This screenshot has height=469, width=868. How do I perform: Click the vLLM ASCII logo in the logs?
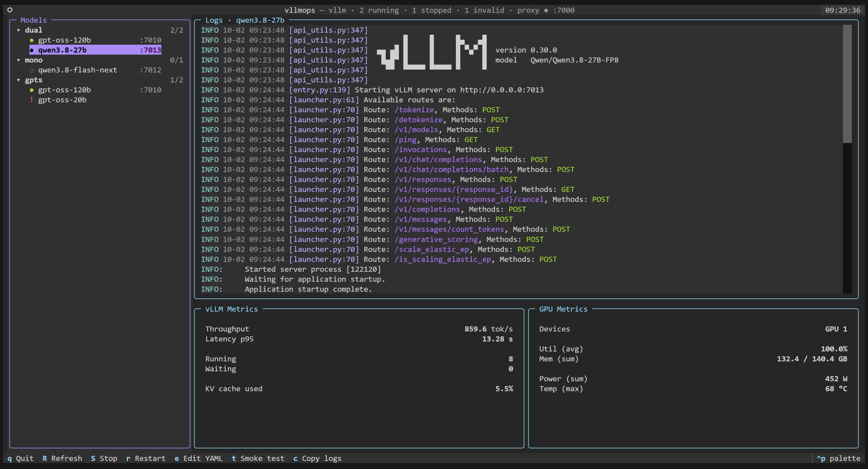(x=432, y=52)
